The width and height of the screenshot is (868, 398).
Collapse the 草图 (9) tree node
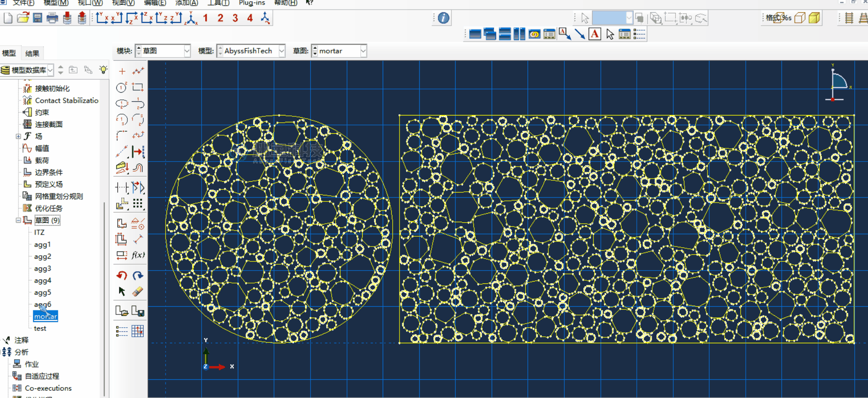click(18, 220)
